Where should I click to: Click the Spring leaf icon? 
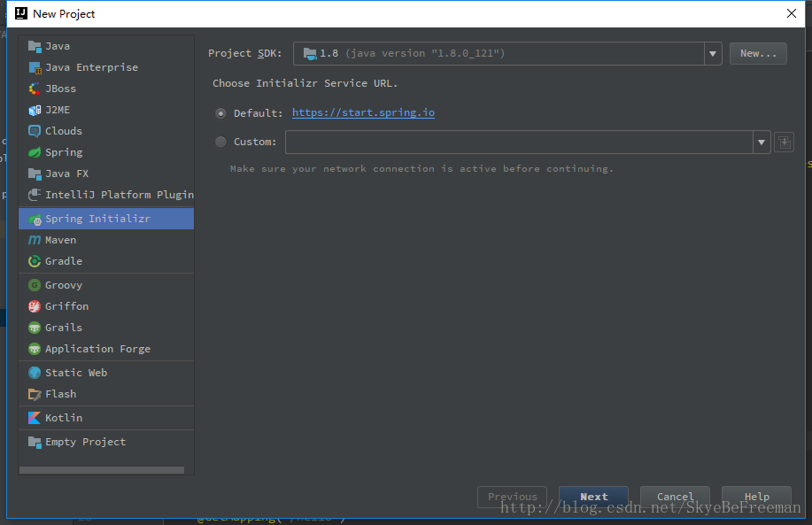tap(35, 152)
